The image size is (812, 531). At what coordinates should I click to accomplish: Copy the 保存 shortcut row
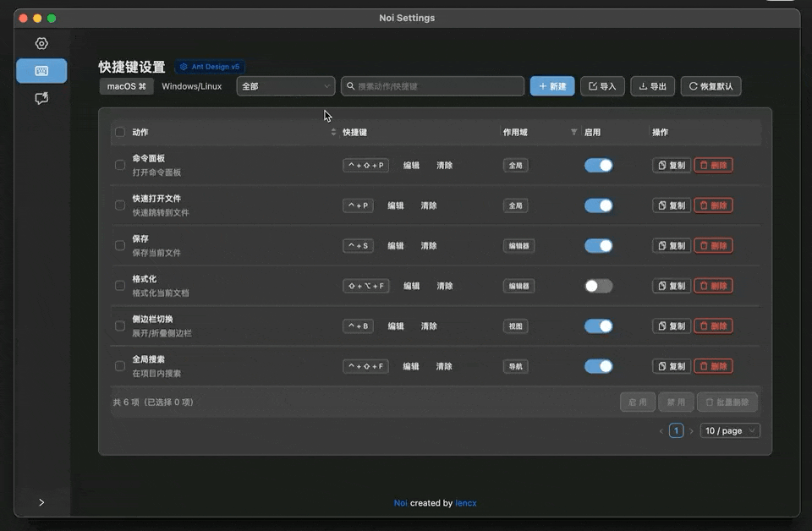coord(671,245)
